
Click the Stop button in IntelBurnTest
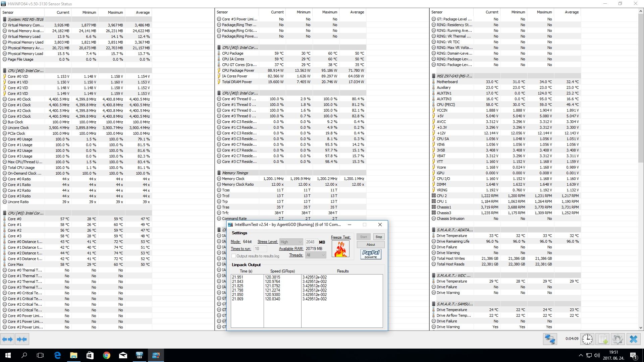point(379,237)
